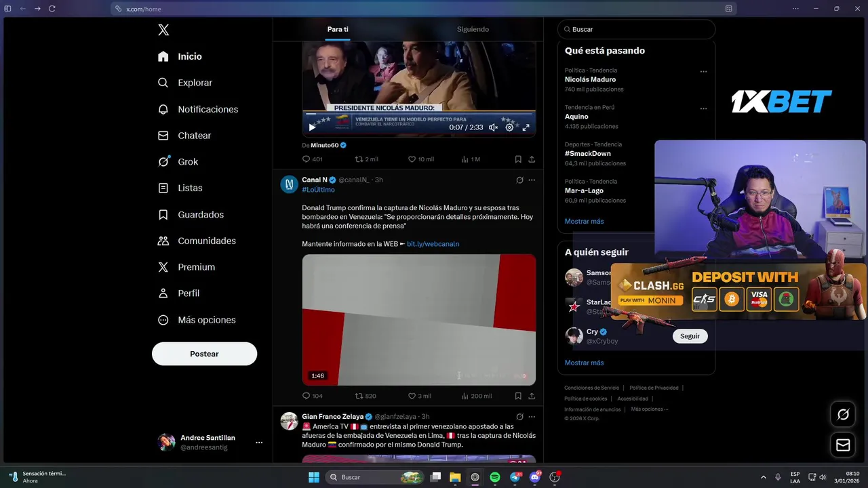
Task: Click the x.com/home address bar
Action: coord(425,9)
